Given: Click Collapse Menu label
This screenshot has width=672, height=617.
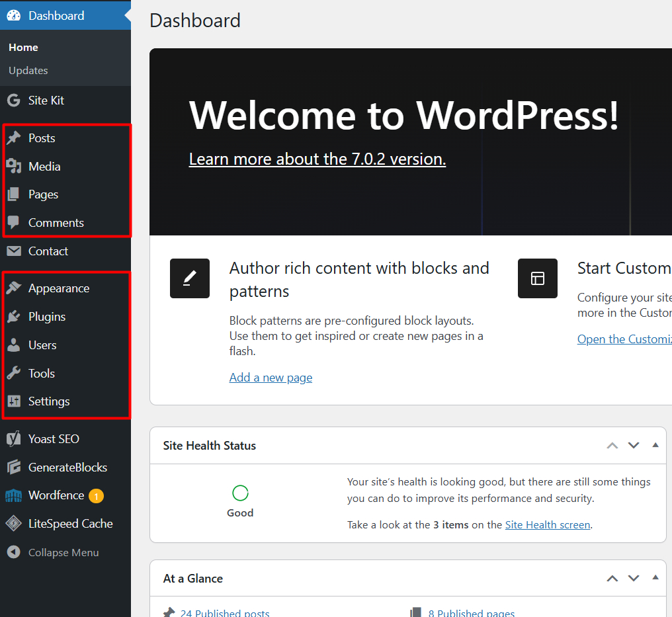Looking at the screenshot, I should (63, 552).
